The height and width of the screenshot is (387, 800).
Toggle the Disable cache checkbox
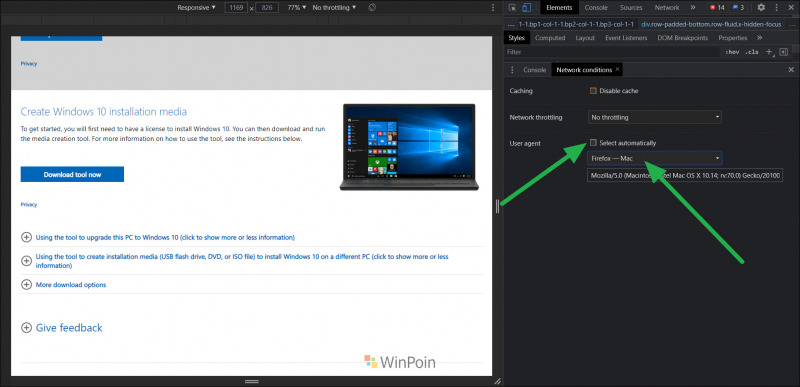pyautogui.click(x=593, y=91)
